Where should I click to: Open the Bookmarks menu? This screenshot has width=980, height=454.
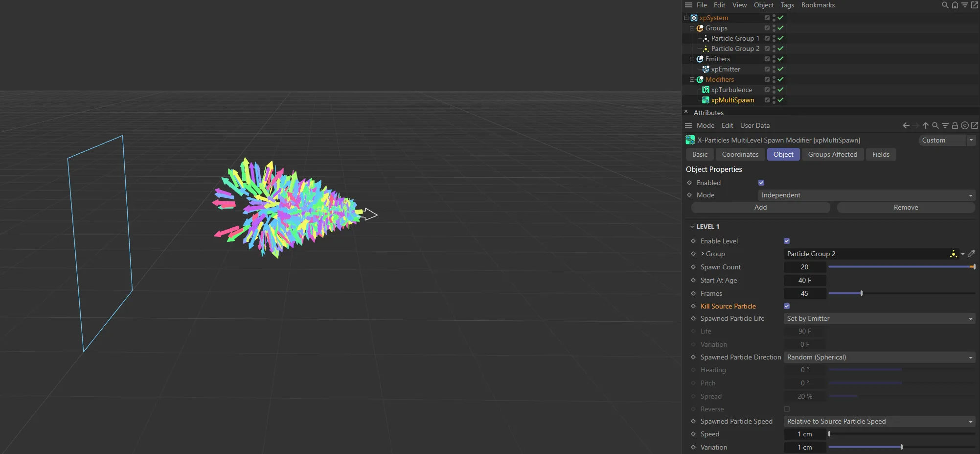(x=818, y=5)
